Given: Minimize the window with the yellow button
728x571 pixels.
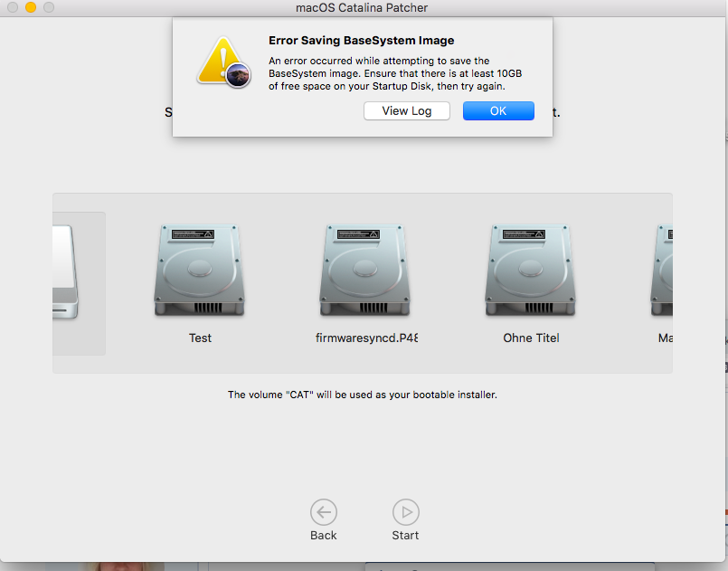Looking at the screenshot, I should (31, 7).
